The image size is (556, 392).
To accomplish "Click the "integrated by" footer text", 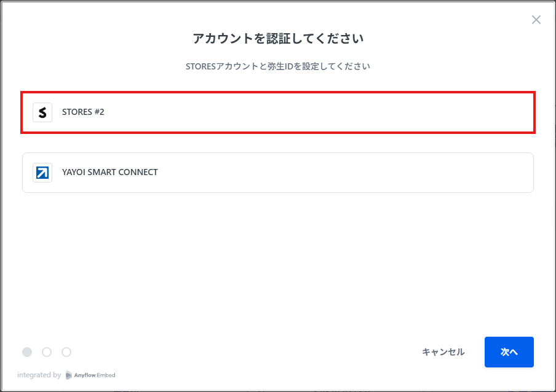I will [x=39, y=375].
